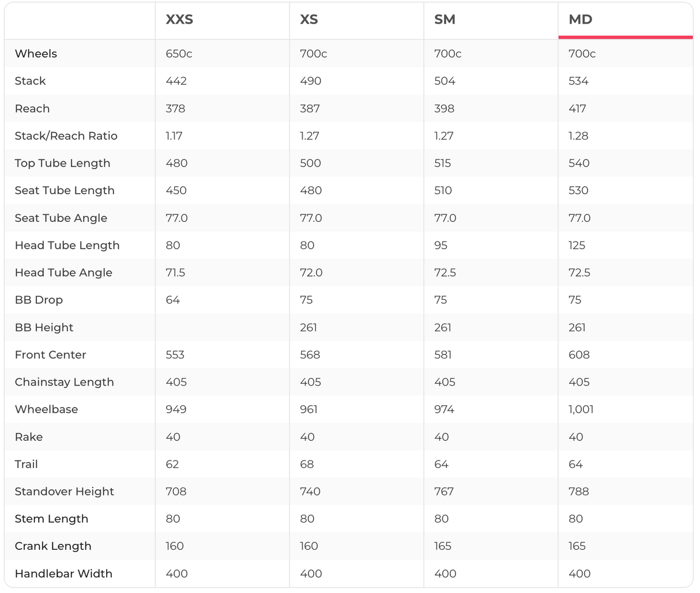Select the XXS size column header
The width and height of the screenshot is (700, 593).
(179, 20)
